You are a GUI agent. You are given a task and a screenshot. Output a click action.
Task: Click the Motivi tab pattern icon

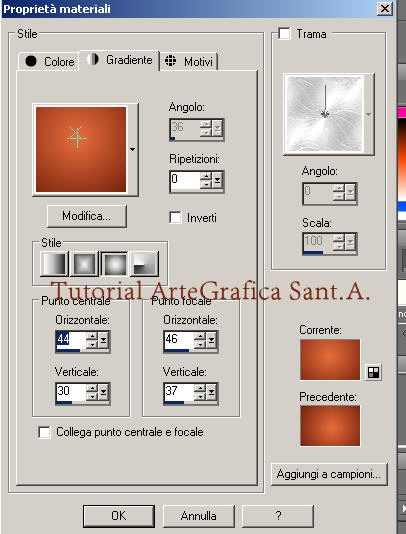170,61
